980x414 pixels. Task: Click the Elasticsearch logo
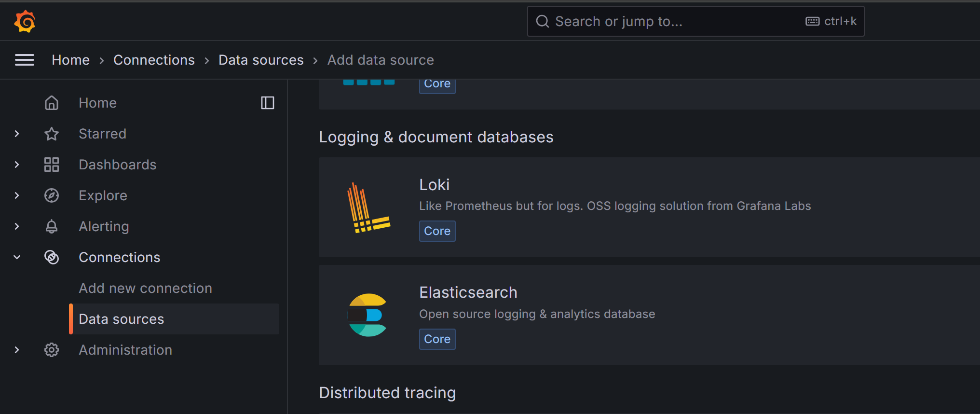tap(367, 315)
